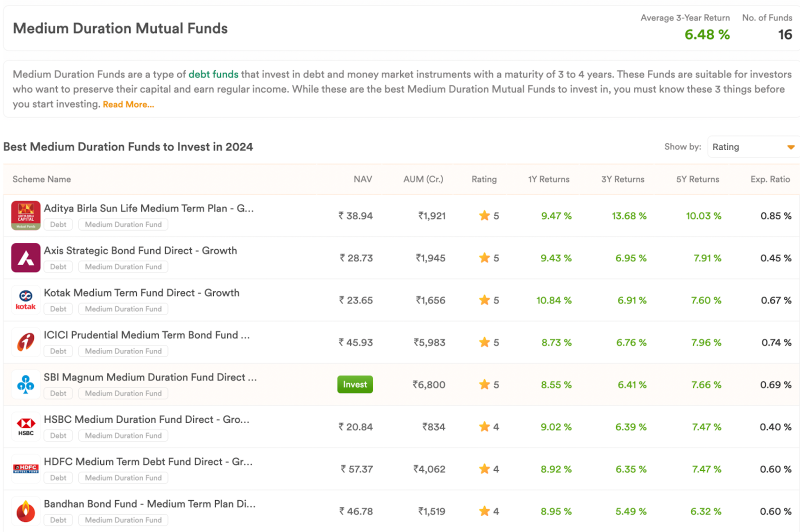Viewport: 800px width, 532px height.
Task: Sort table by 3Y Returns header
Action: (x=622, y=179)
